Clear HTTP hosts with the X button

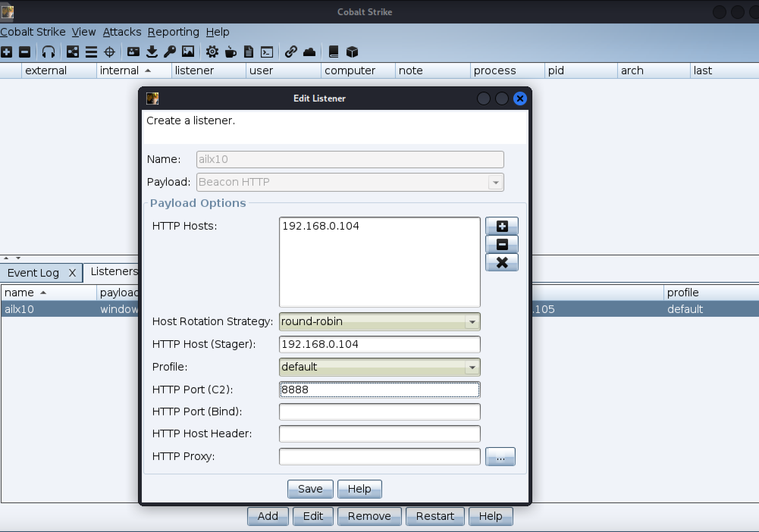coord(502,263)
